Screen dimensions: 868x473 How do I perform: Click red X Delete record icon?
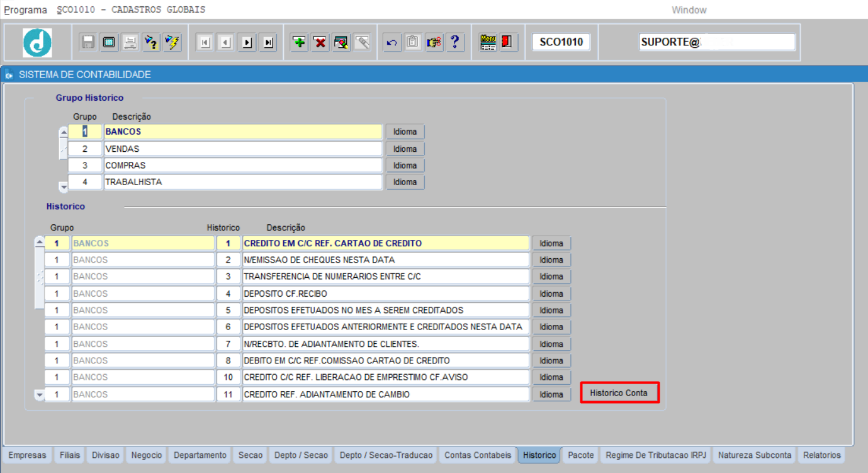pos(320,42)
